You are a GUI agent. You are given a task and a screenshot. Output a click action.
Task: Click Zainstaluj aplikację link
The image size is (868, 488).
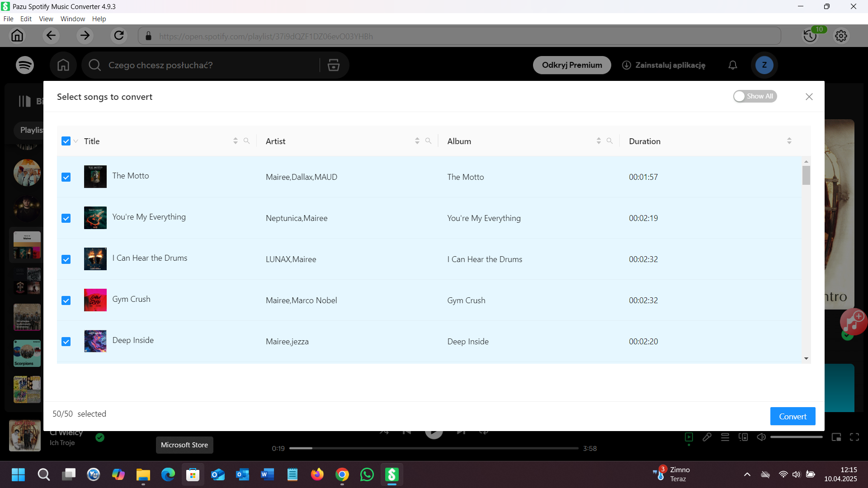664,65
